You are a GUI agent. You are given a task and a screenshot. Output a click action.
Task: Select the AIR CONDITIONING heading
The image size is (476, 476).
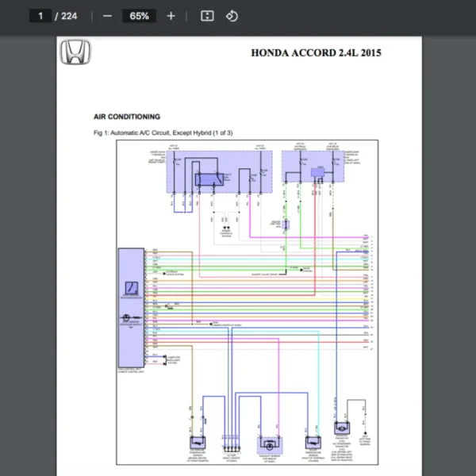coord(126,117)
